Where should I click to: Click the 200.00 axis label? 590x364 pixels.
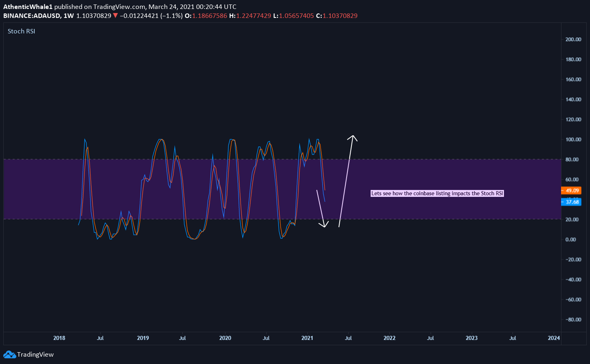573,40
